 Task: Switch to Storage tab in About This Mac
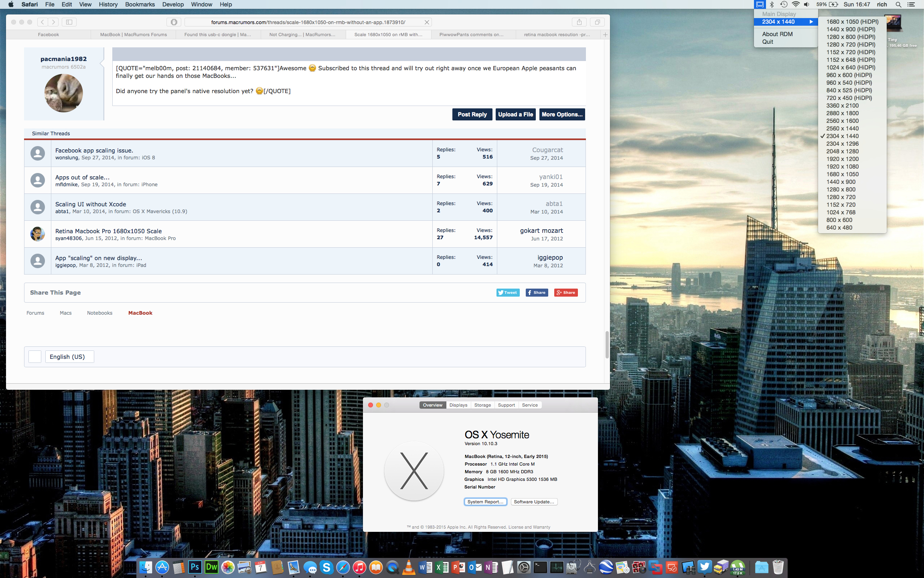point(482,405)
